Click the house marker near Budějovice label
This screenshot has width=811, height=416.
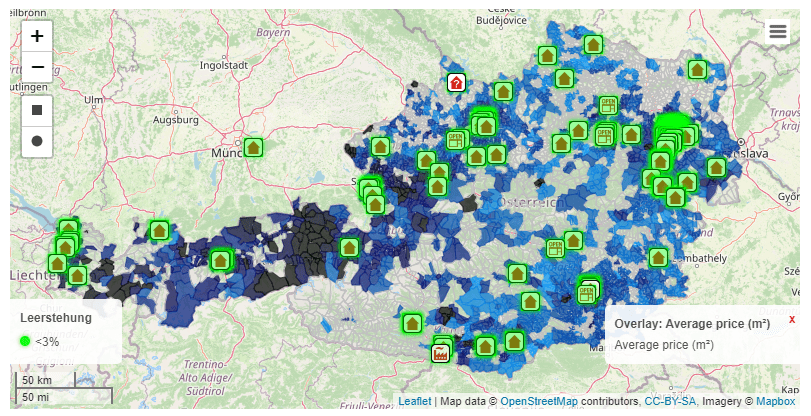coord(594,44)
